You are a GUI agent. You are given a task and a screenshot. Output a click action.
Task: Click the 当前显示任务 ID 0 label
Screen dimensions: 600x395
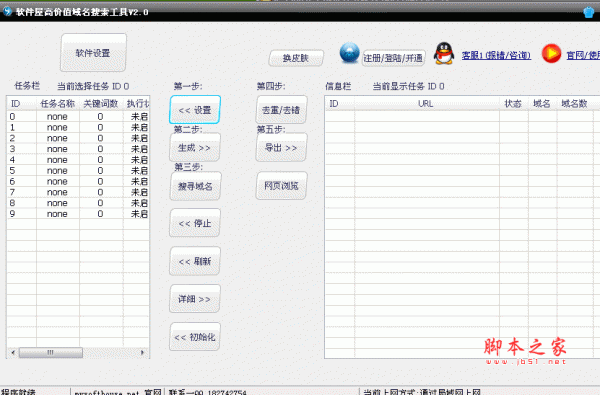tap(409, 87)
